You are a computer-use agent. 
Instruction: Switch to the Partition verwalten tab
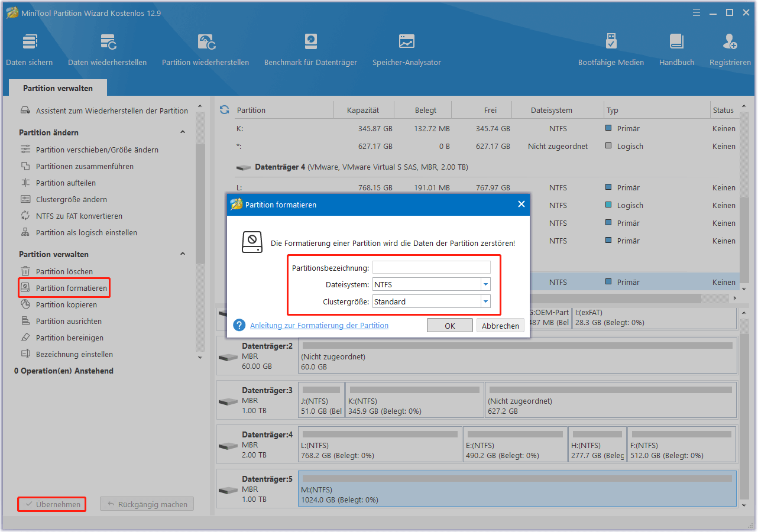click(x=58, y=88)
